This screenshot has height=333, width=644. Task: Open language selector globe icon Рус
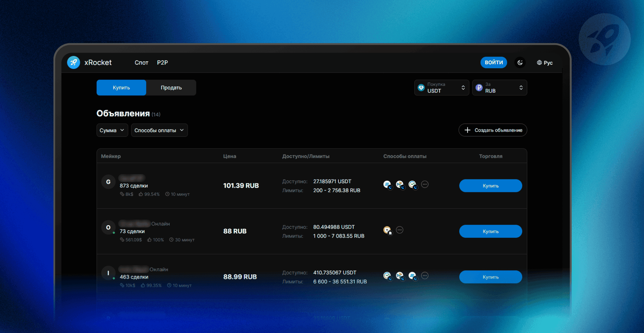(545, 63)
